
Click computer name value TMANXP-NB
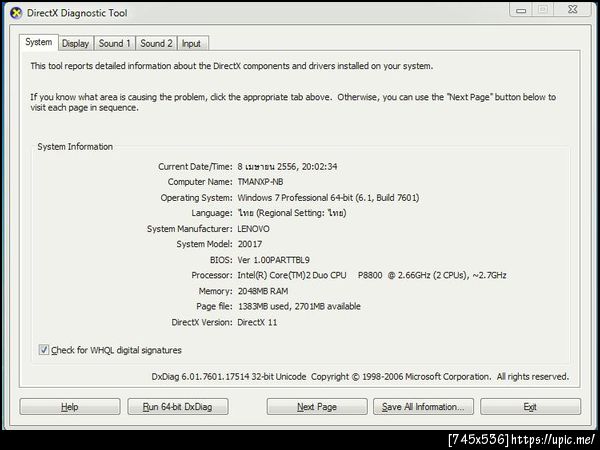[260, 182]
